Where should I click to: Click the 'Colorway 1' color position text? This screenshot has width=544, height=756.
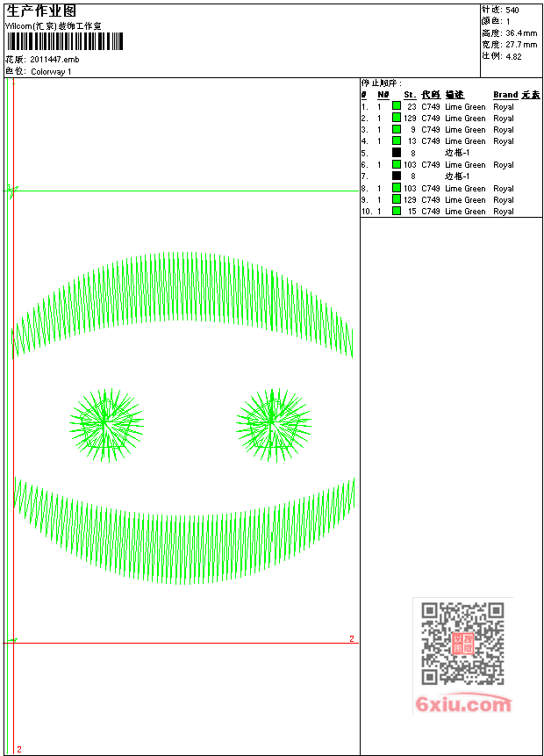[x=51, y=71]
